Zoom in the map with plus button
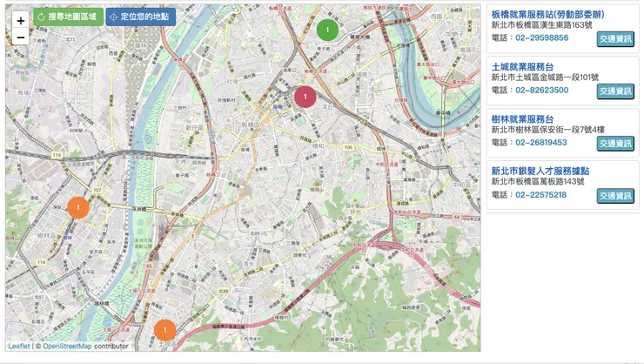The height and width of the screenshot is (364, 644). (21, 20)
